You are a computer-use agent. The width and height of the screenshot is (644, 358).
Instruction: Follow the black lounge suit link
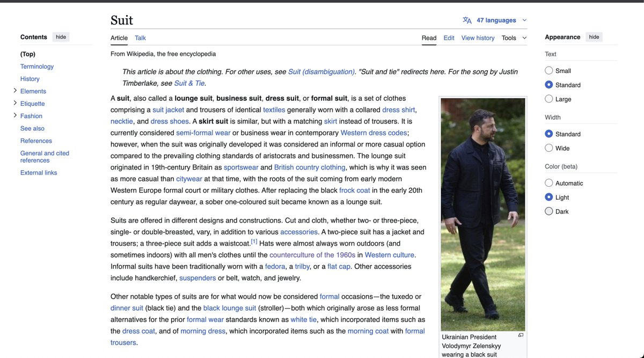click(x=230, y=308)
